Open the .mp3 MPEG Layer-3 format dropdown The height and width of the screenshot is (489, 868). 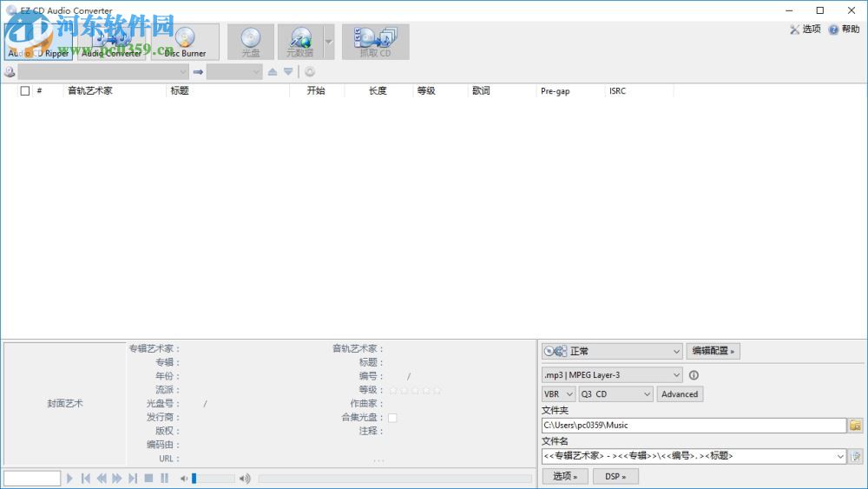(612, 375)
